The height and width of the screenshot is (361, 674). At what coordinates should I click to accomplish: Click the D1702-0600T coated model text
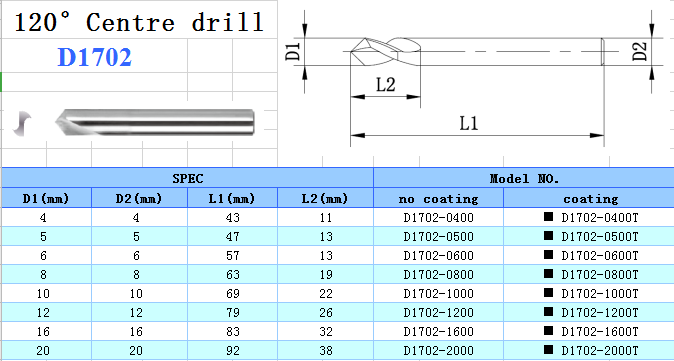[x=600, y=256]
